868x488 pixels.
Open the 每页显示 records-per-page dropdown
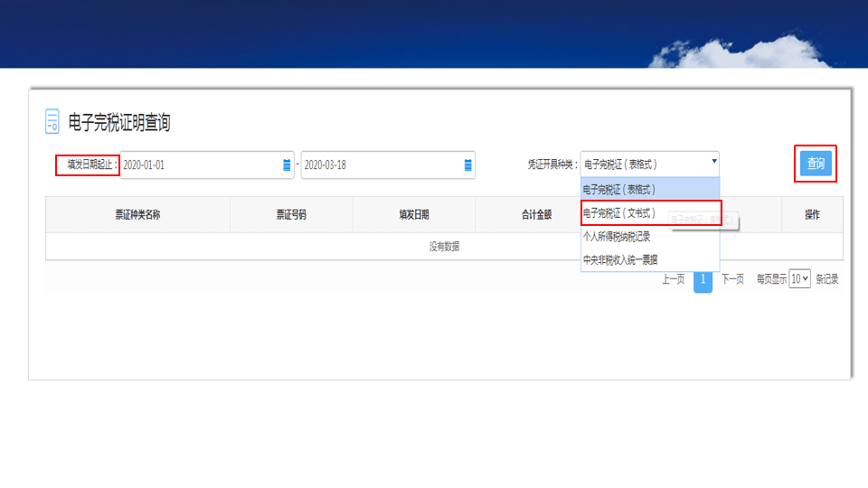[x=799, y=279]
